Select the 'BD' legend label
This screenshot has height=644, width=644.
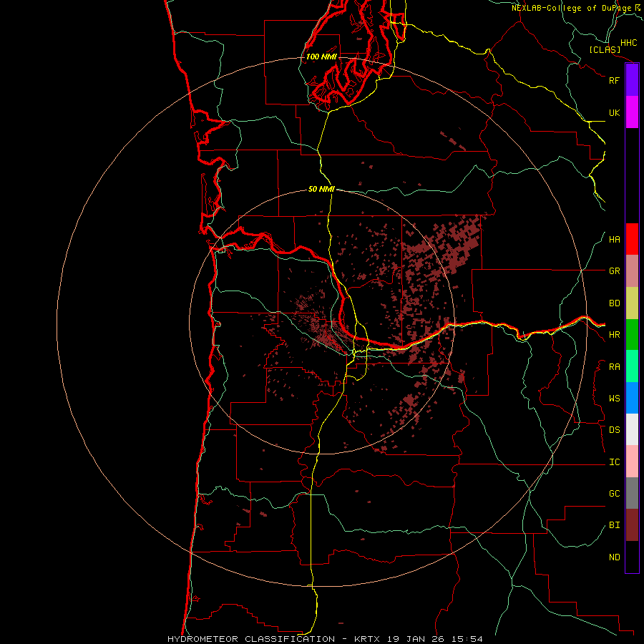coord(614,303)
